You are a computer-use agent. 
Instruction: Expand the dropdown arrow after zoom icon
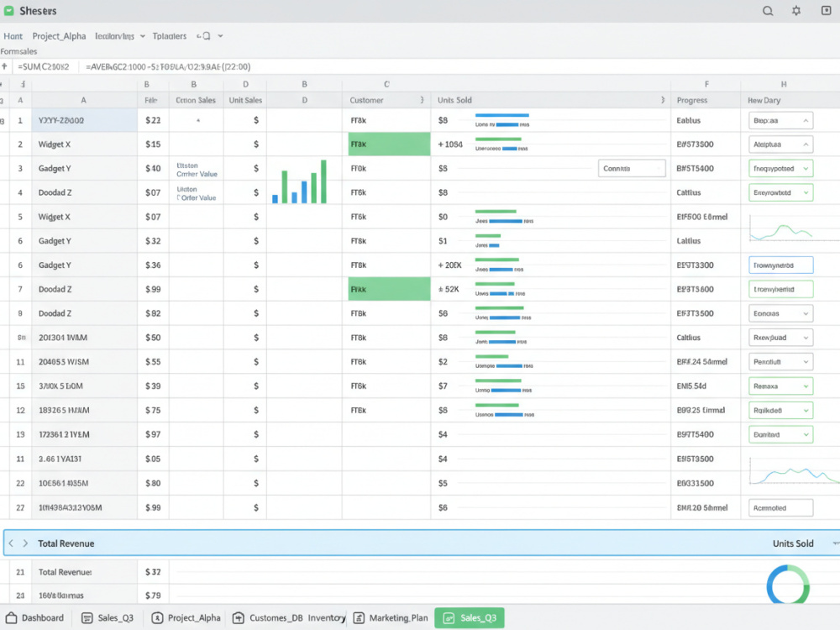(x=220, y=36)
